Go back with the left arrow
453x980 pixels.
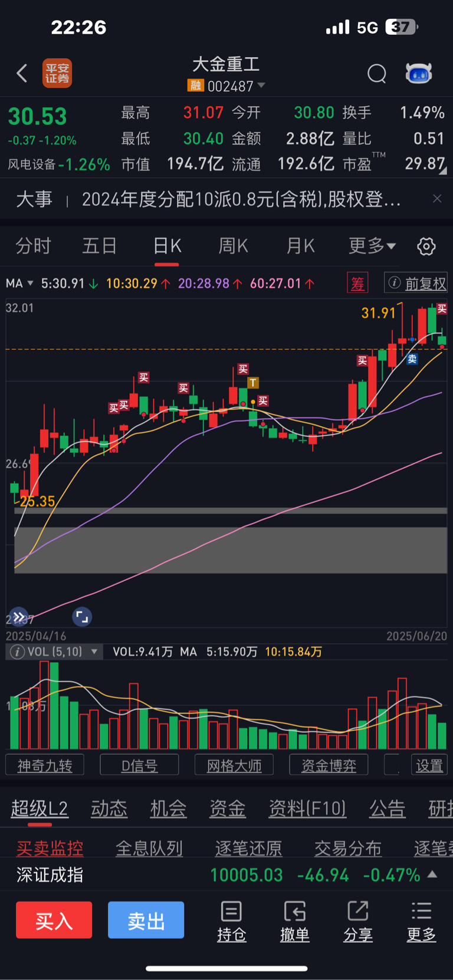tap(22, 73)
